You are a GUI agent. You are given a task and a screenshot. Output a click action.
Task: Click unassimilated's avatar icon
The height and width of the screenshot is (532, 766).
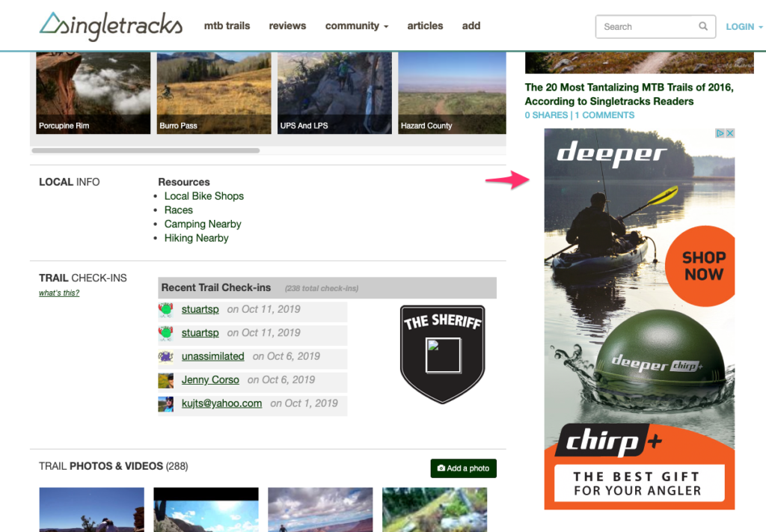point(166,356)
